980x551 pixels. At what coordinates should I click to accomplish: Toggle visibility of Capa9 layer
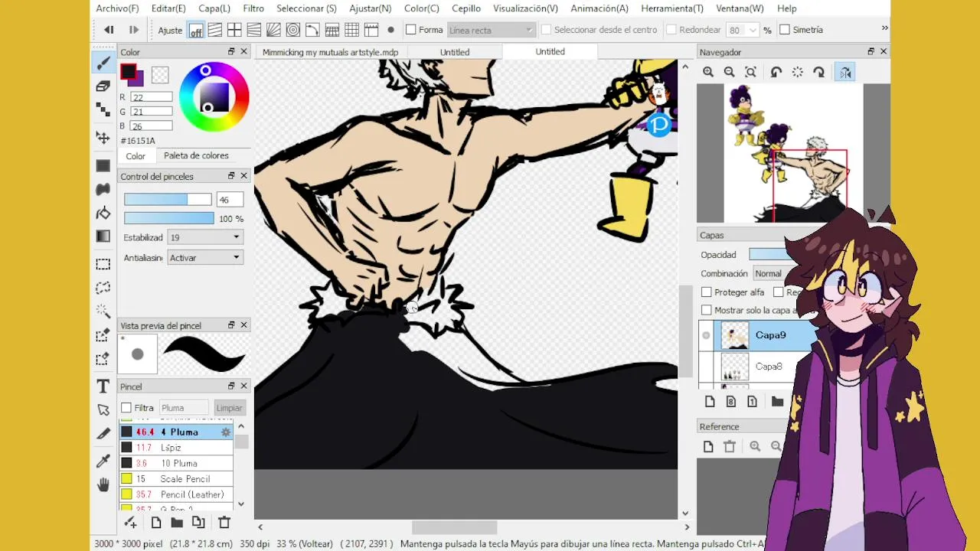click(706, 335)
